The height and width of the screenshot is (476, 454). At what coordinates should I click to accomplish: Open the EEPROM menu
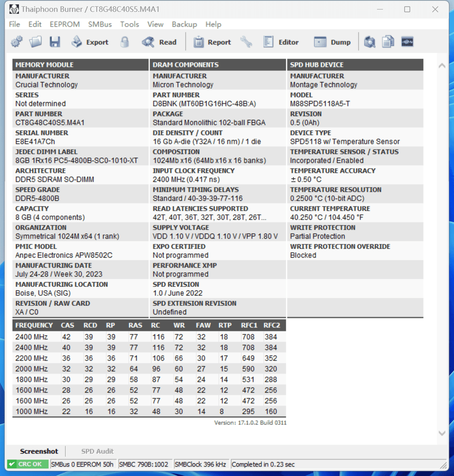(x=65, y=24)
